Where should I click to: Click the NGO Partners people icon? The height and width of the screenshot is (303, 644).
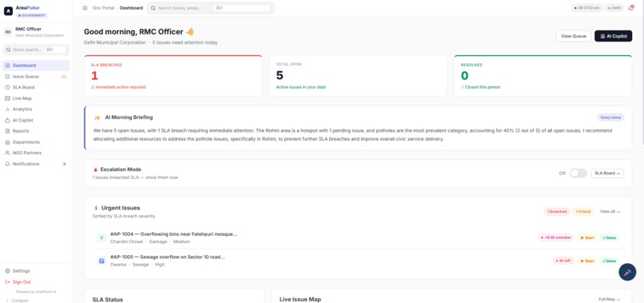click(x=7, y=153)
